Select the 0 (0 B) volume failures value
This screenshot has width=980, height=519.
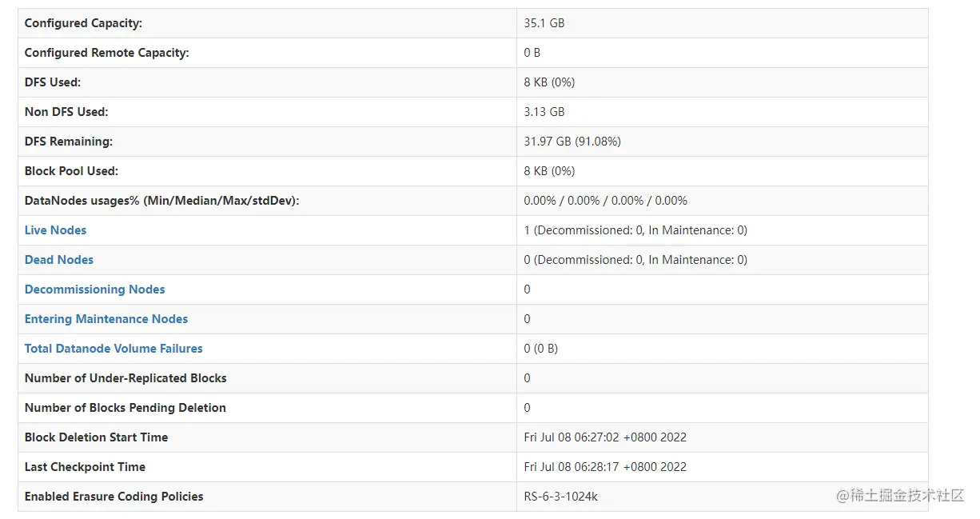tap(541, 349)
